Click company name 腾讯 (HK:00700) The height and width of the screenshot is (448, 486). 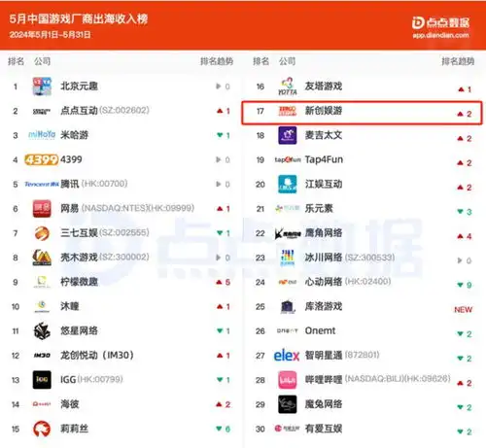[94, 184]
